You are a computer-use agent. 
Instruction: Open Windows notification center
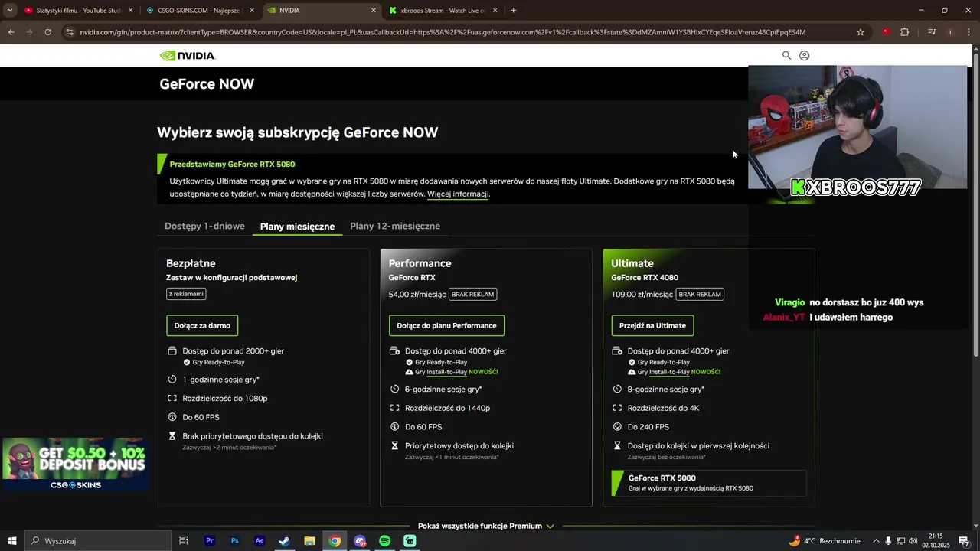point(964,541)
